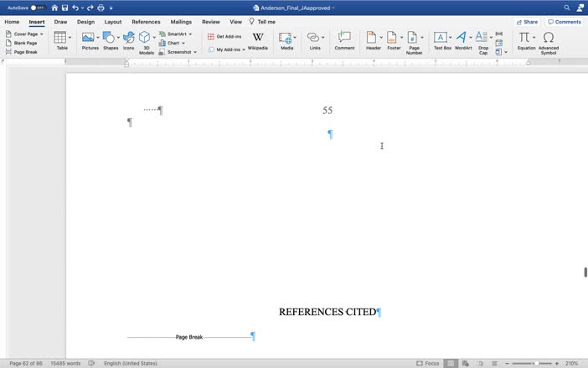Insert 3D Models

(145, 43)
